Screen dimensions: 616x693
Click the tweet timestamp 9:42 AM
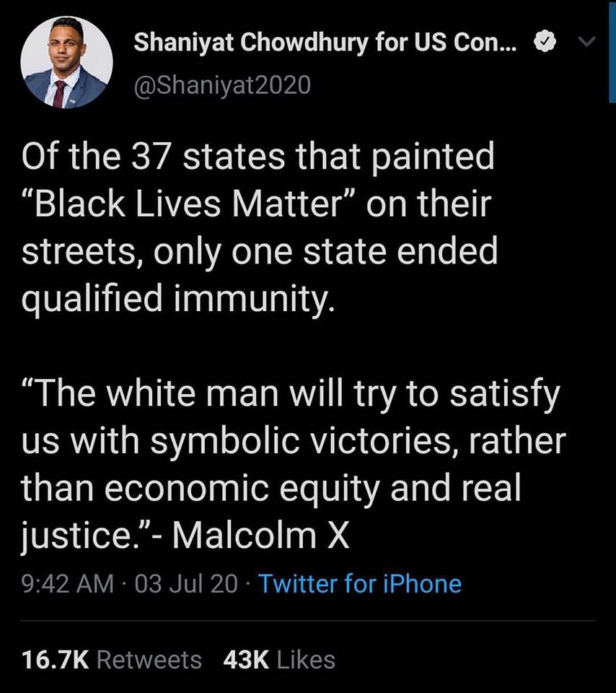coord(65,584)
